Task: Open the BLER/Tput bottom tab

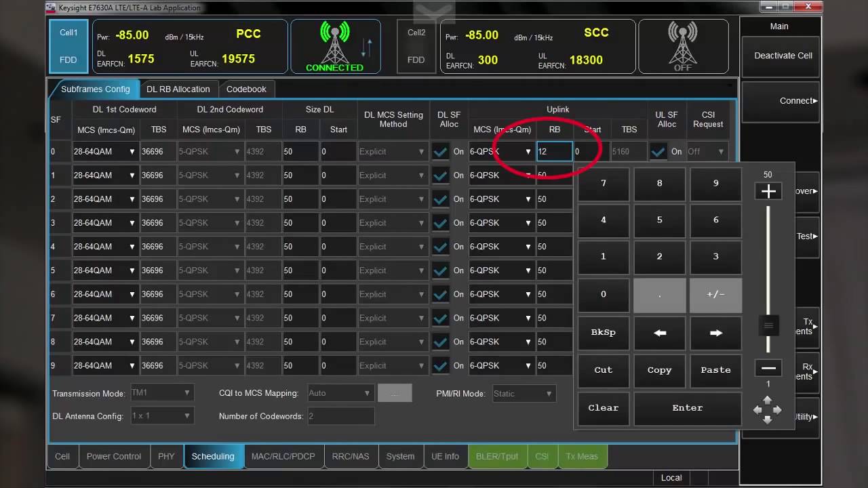Action: 497,456
